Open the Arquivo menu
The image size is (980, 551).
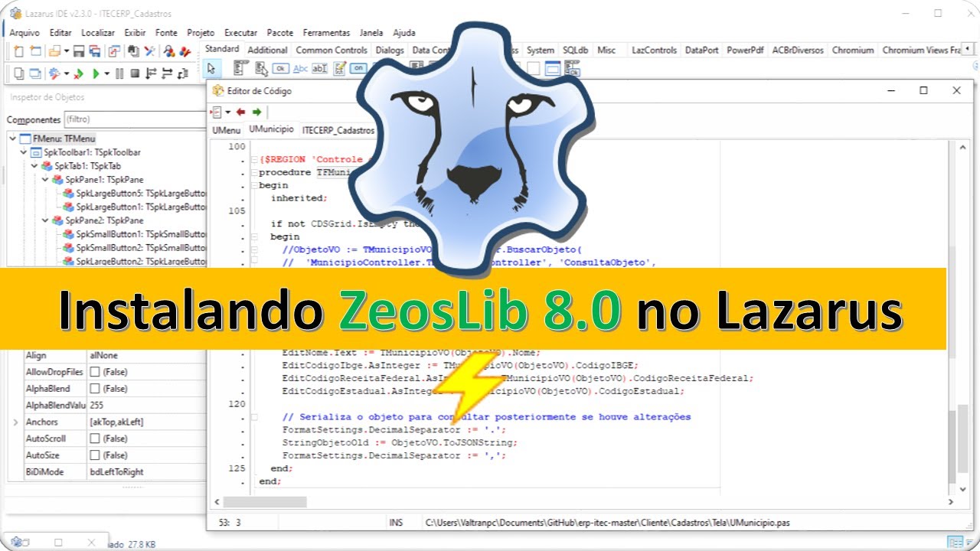click(24, 33)
